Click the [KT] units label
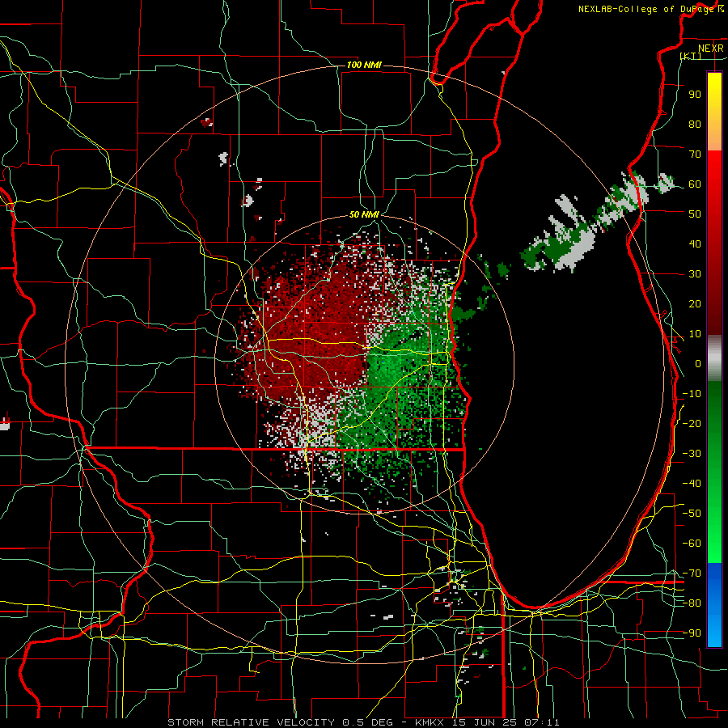Screen dimensions: 728x728 pos(691,56)
